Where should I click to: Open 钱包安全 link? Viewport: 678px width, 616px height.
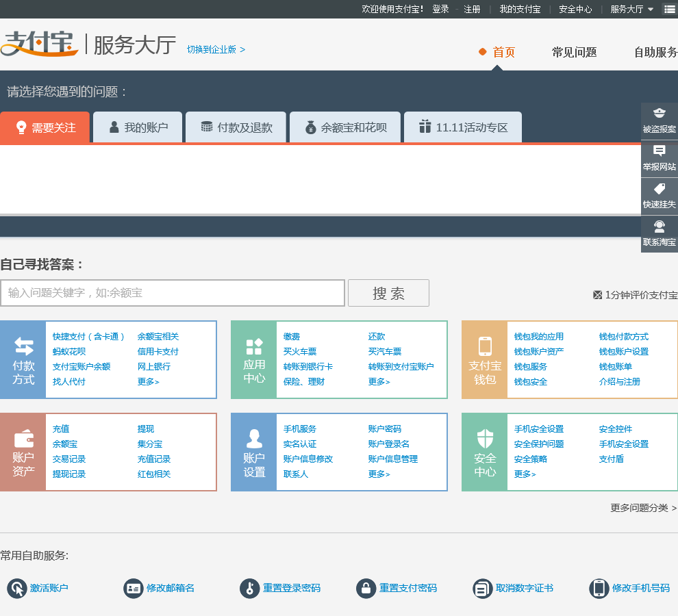click(x=531, y=382)
